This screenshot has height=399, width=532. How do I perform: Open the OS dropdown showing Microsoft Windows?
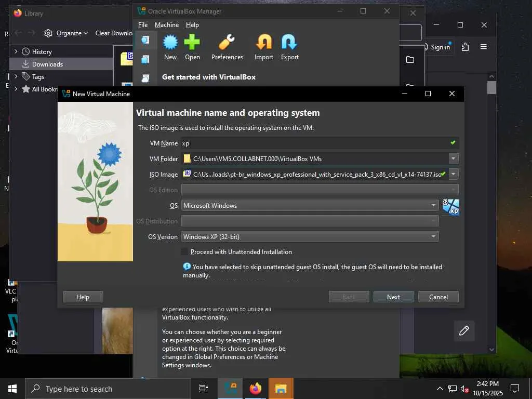point(310,205)
